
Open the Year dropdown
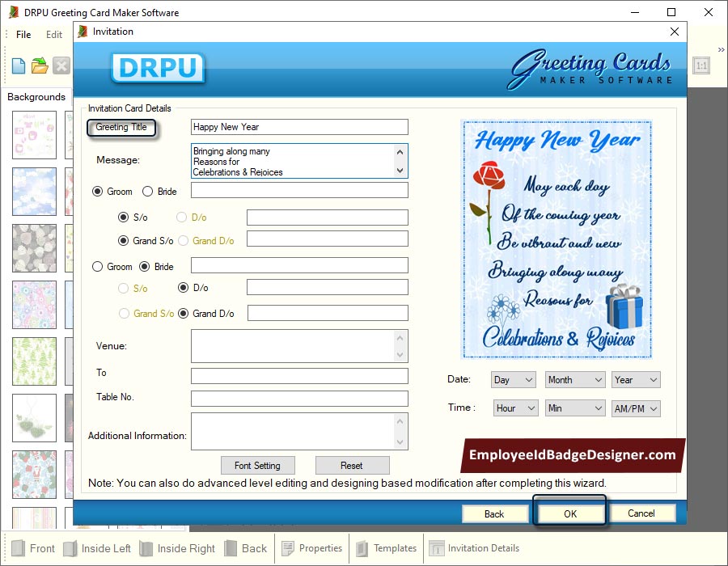coord(636,380)
